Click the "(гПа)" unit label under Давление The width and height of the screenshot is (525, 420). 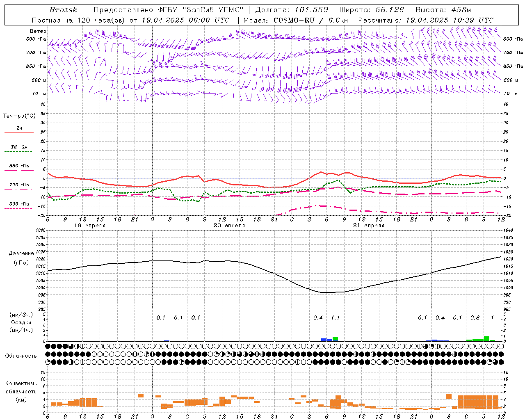pyautogui.click(x=21, y=263)
